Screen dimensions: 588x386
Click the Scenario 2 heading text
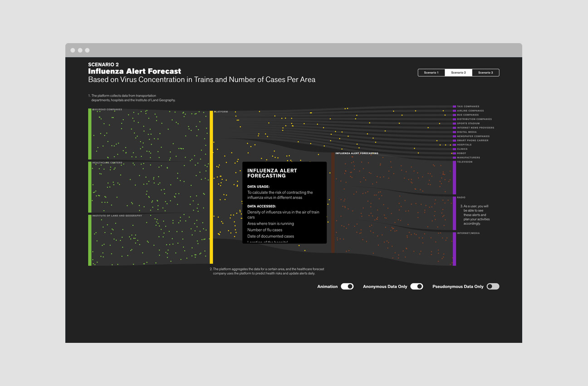coord(103,64)
